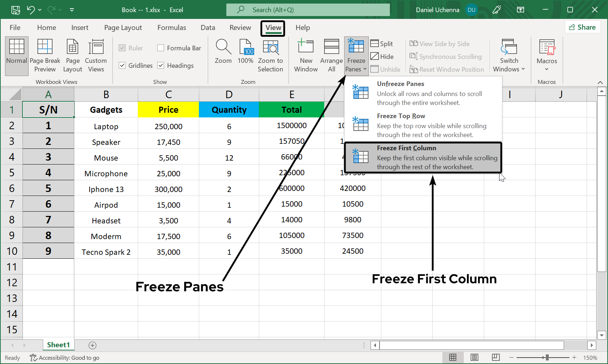The image size is (608, 364).
Task: Select Freeze First Column option
Action: point(422,157)
